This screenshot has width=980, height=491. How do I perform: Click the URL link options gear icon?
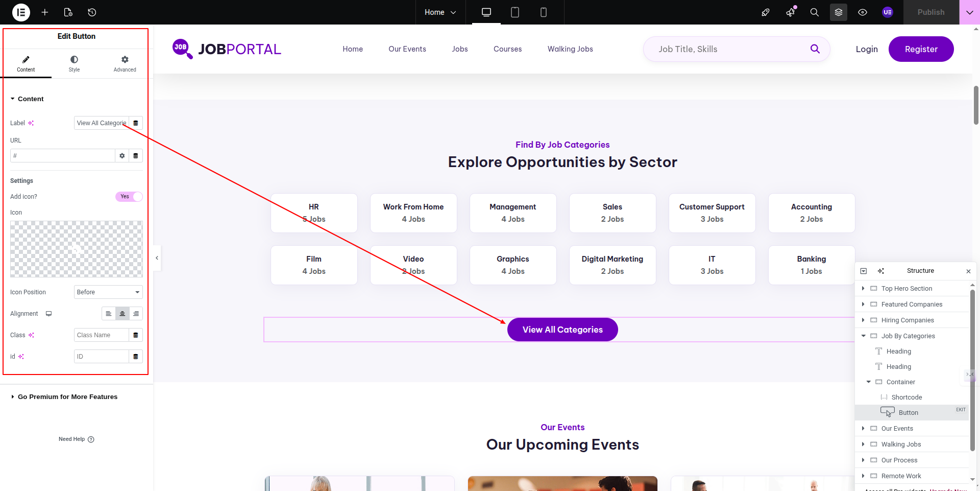coord(122,156)
